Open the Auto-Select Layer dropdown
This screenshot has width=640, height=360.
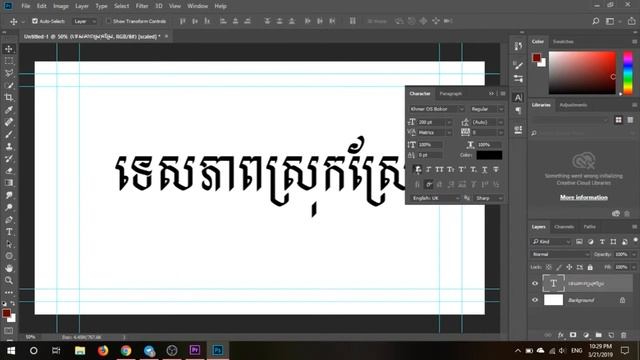click(85, 21)
